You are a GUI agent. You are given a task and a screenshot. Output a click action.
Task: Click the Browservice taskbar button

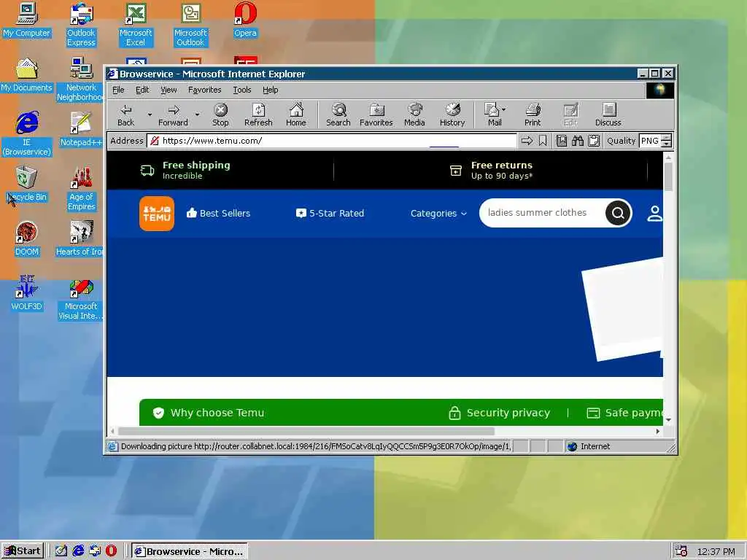tap(190, 551)
